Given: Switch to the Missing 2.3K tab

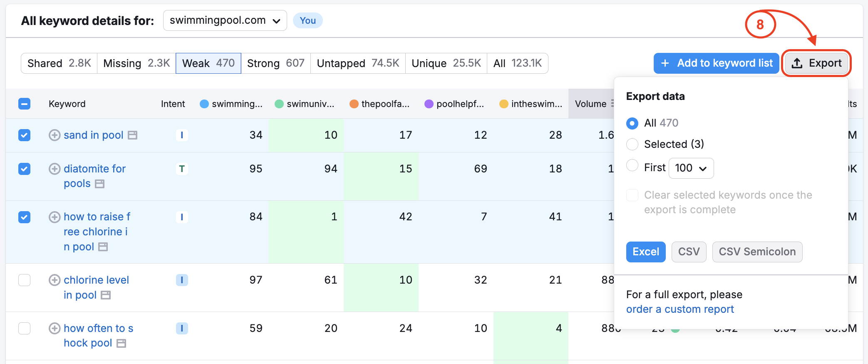Looking at the screenshot, I should [x=136, y=63].
